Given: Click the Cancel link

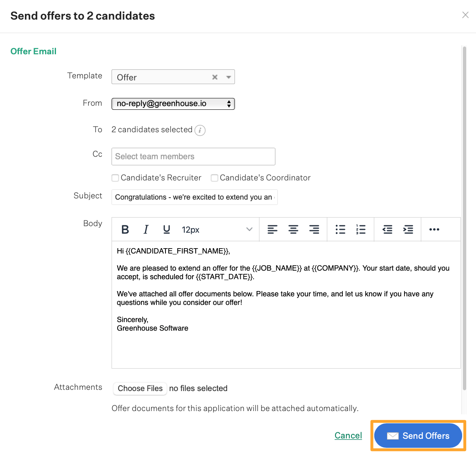Looking at the screenshot, I should [x=348, y=436].
